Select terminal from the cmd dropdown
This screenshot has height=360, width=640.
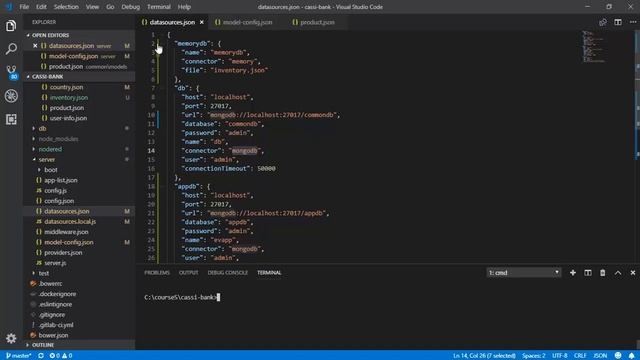tap(524, 273)
